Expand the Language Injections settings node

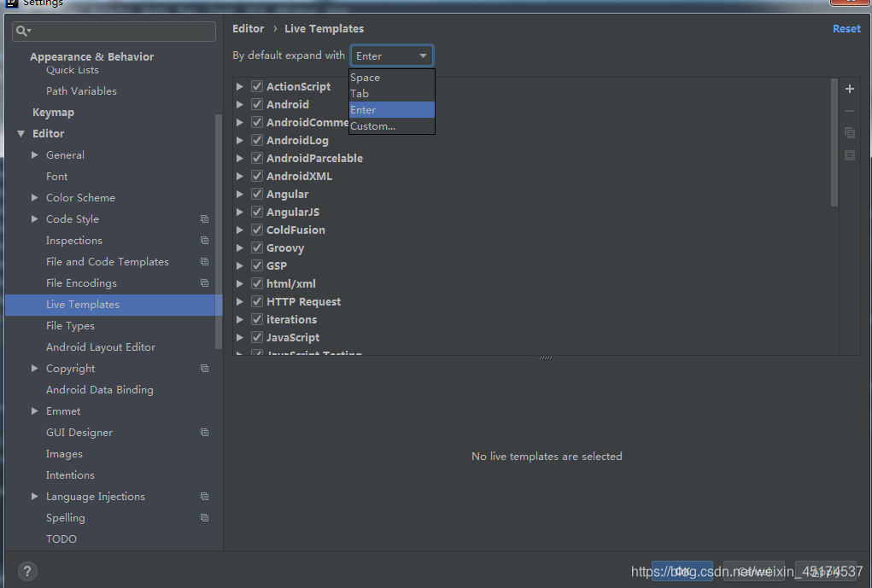tap(34, 496)
